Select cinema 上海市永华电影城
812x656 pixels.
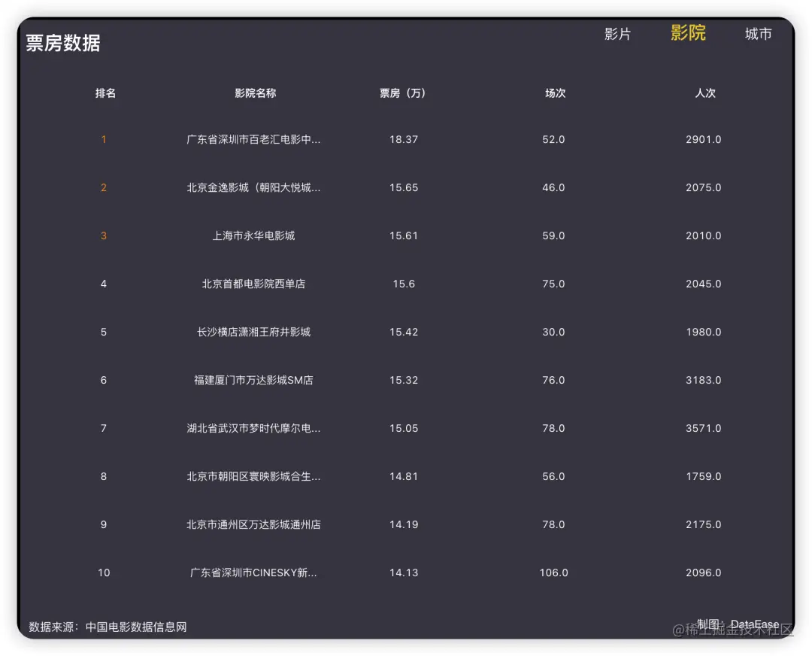(253, 235)
